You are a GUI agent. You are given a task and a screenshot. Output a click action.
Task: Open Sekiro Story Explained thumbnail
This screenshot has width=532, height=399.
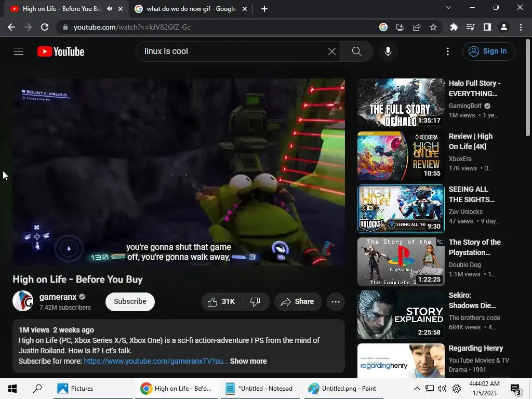click(401, 315)
